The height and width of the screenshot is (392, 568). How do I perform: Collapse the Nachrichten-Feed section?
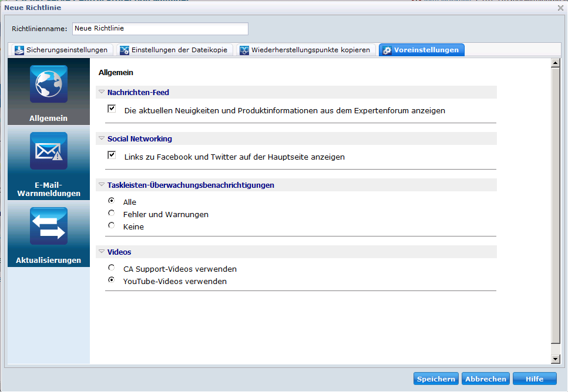[x=102, y=92]
